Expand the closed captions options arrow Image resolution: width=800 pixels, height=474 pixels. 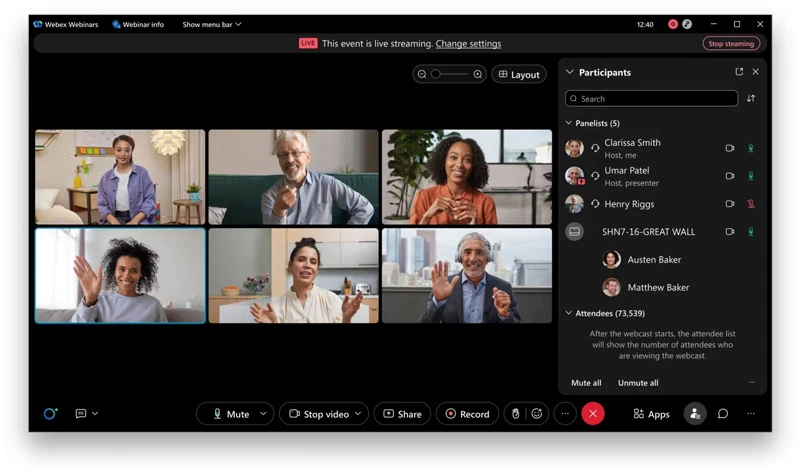pyautogui.click(x=95, y=413)
